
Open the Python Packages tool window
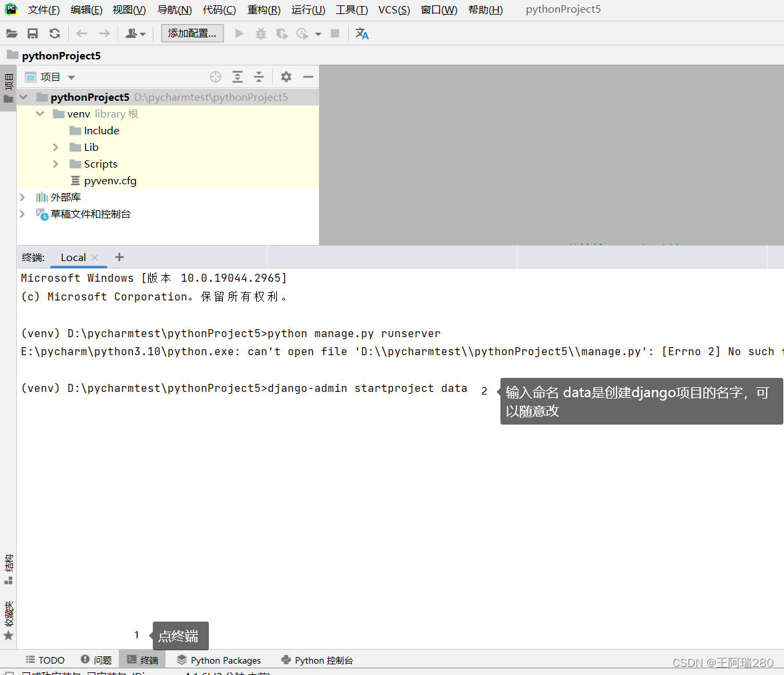(x=219, y=660)
